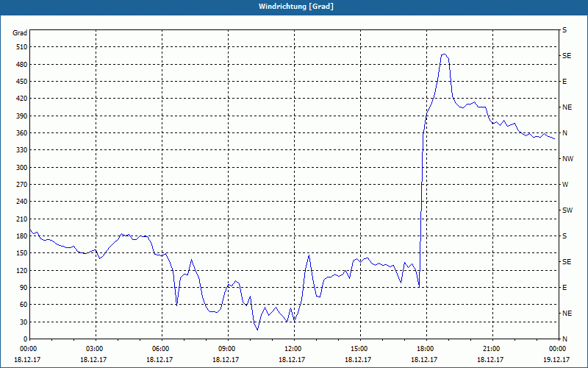Select the 150 y-axis value
Image resolution: width=588 pixels, height=368 pixels.
click(22, 253)
